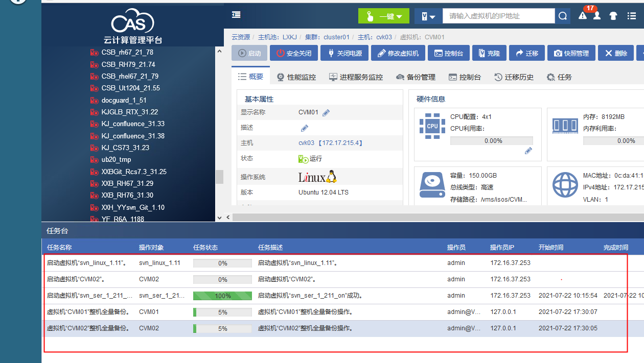The width and height of the screenshot is (644, 363).
Task: Click the description edit pencil icon
Action: click(304, 128)
